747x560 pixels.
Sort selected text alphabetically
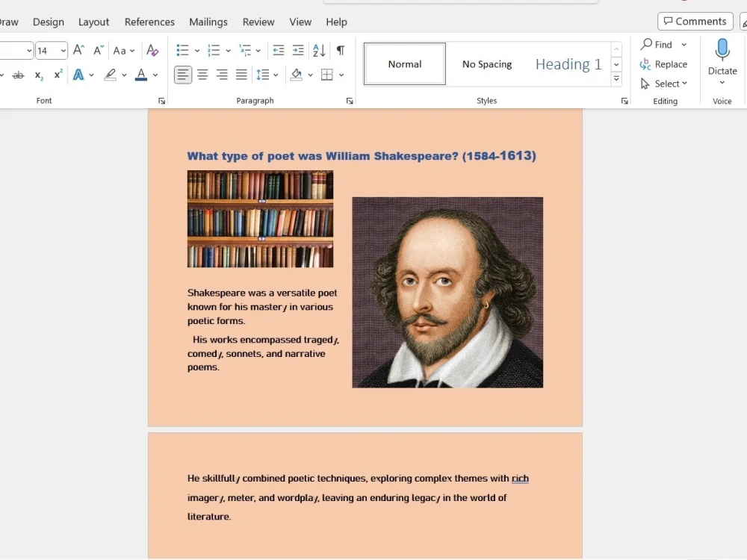[319, 50]
